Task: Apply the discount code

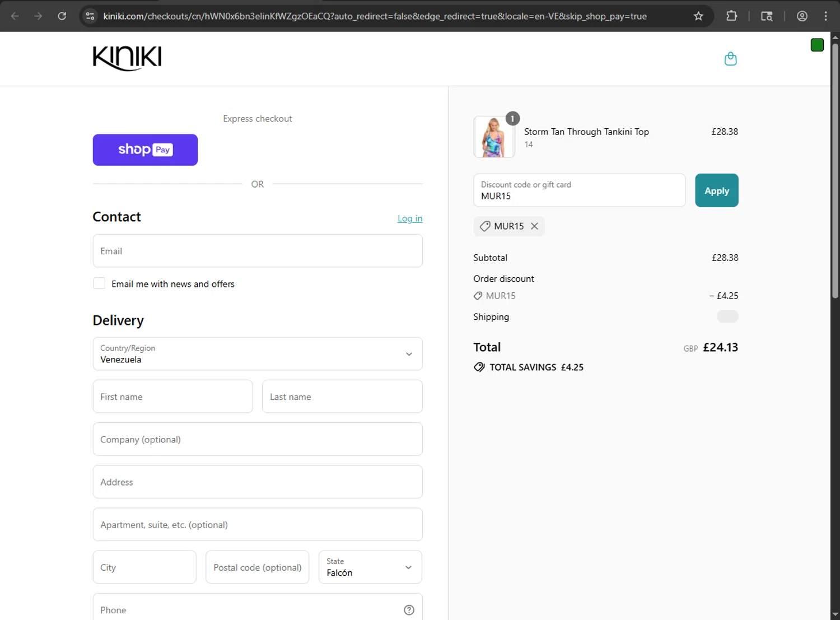Action: (717, 190)
